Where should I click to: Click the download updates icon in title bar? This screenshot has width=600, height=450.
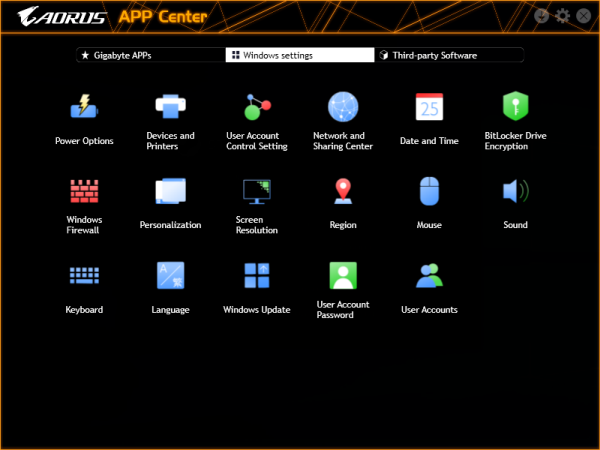point(541,16)
